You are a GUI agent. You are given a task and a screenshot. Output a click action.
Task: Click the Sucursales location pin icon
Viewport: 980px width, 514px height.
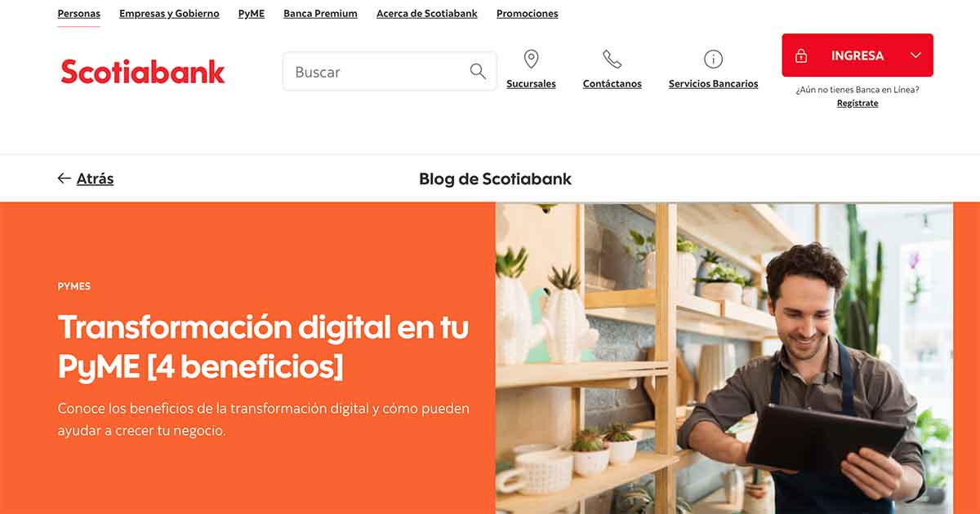click(x=531, y=60)
